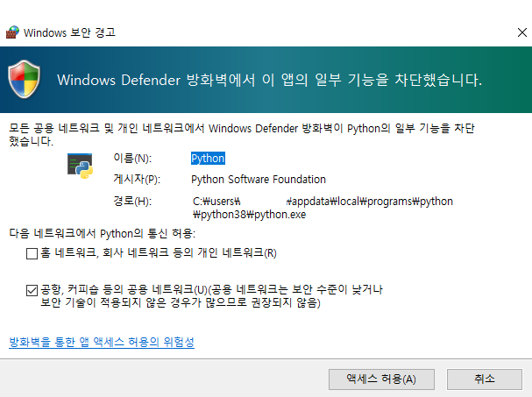Screen dimensions: 532x397
Task: Enable the private networks checkbox (홈 네트워크)
Action: coord(32,253)
